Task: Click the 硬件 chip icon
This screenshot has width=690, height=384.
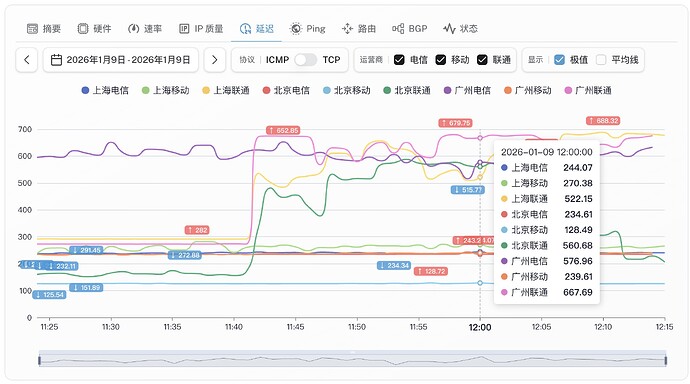Action: (83, 29)
